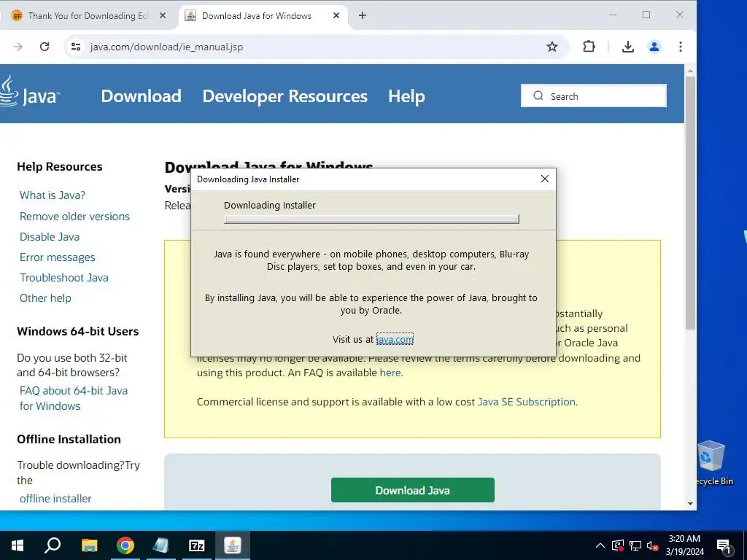Click the page vertical scrollbar thumb
Viewport: 747px width, 560px height.
click(x=690, y=203)
